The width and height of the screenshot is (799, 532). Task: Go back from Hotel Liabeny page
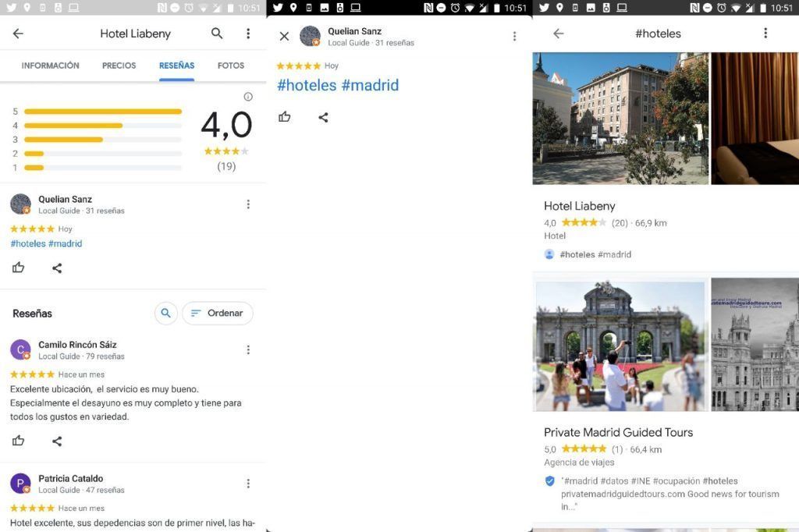[19, 34]
